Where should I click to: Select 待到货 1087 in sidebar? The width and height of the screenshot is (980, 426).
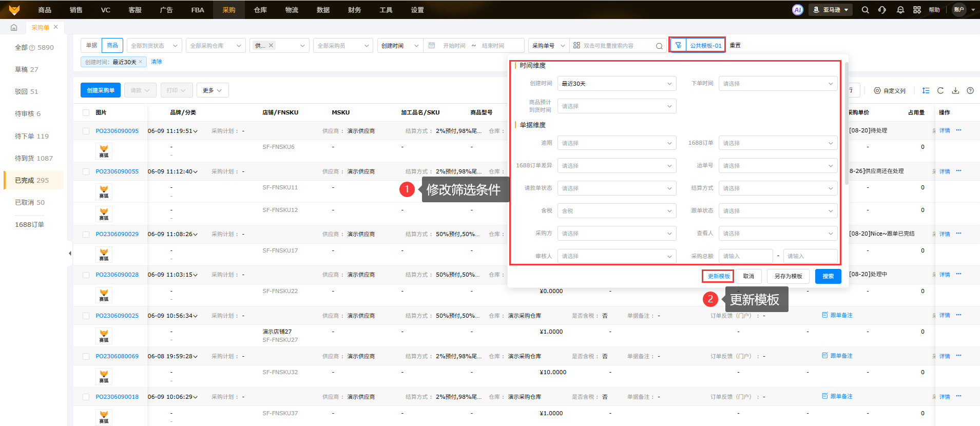34,158
